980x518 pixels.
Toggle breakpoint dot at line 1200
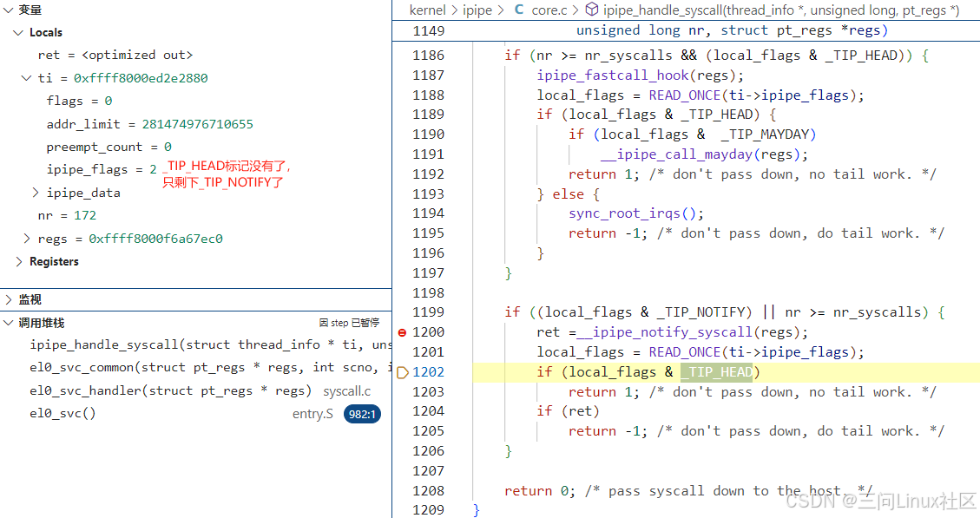403,332
